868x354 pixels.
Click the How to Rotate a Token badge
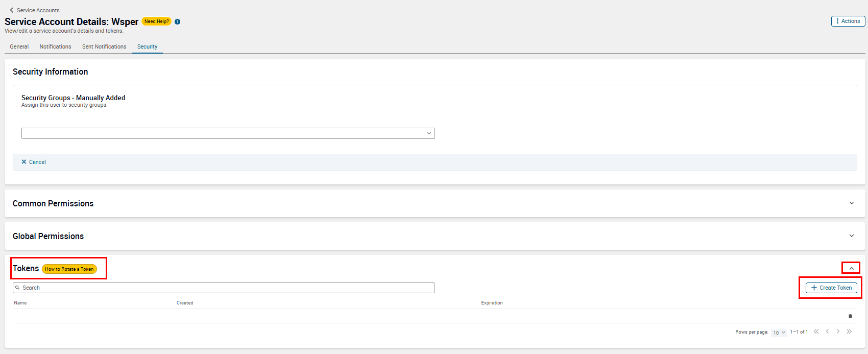point(69,269)
